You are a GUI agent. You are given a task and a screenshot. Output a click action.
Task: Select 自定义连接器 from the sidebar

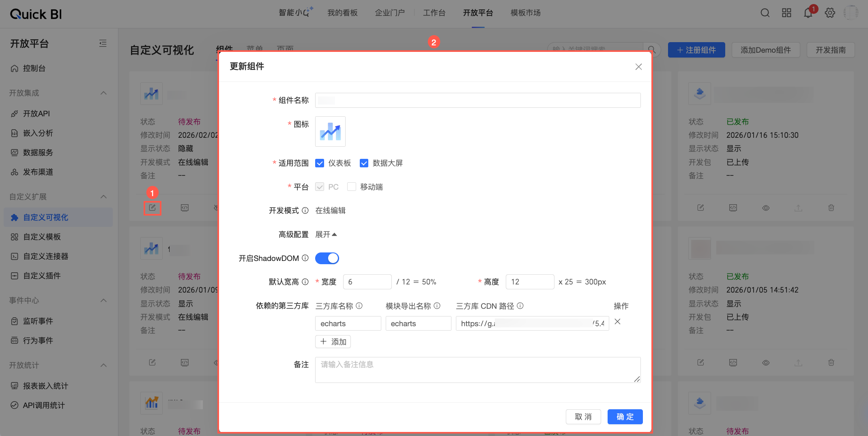pos(45,256)
